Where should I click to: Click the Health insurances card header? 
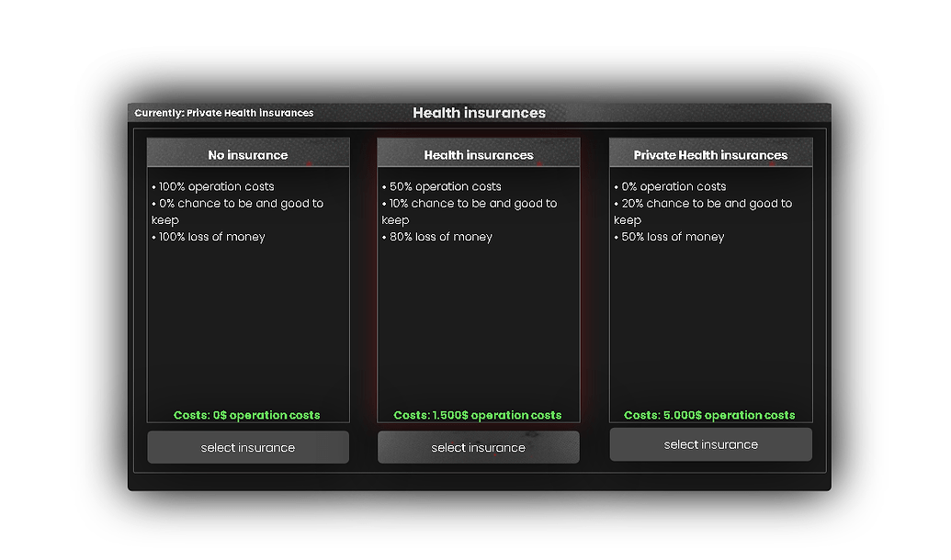click(478, 154)
